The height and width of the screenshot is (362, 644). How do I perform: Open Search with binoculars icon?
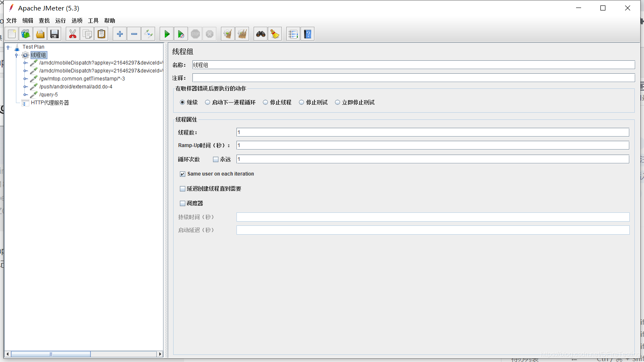pos(261,34)
